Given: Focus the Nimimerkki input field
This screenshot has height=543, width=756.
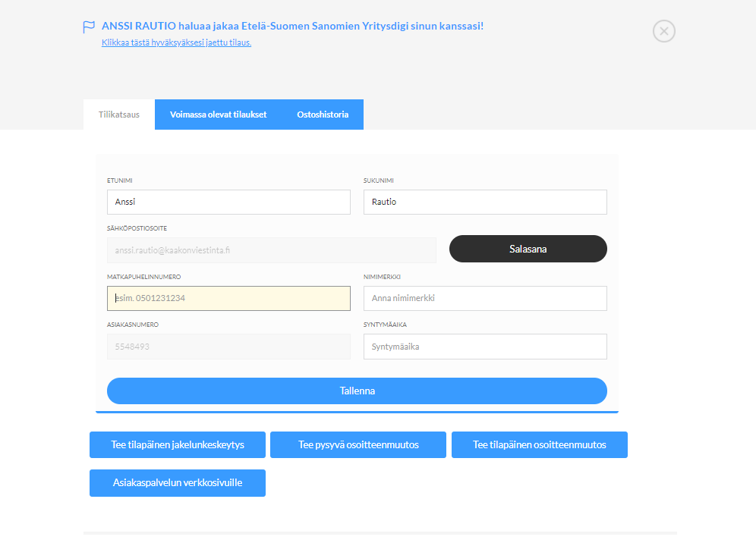Looking at the screenshot, I should pyautogui.click(x=485, y=298).
